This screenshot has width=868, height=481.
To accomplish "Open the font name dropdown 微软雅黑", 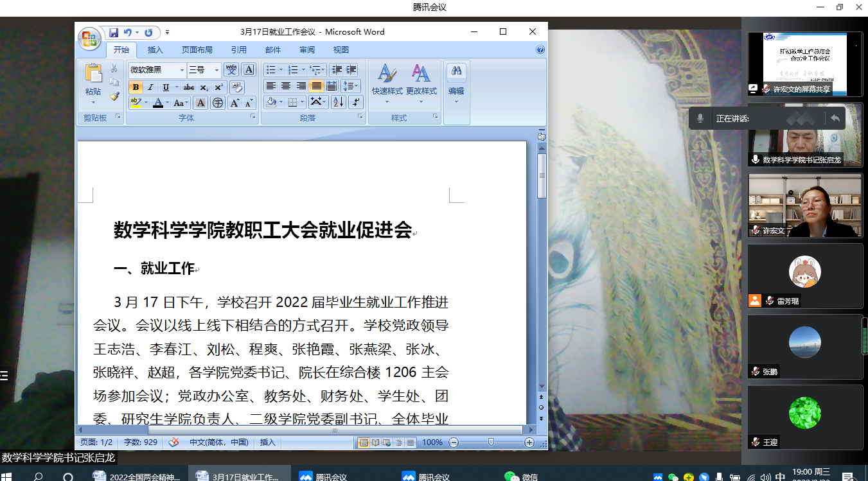I will [182, 70].
